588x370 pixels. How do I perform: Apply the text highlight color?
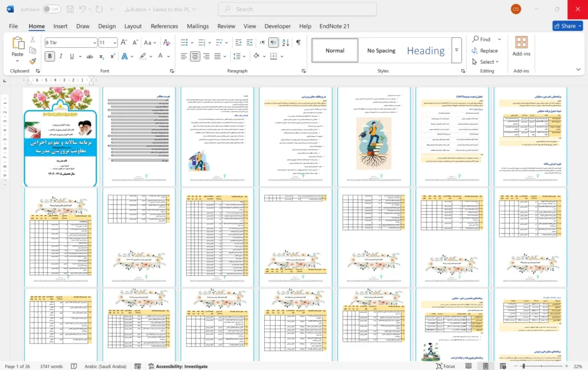[142, 56]
